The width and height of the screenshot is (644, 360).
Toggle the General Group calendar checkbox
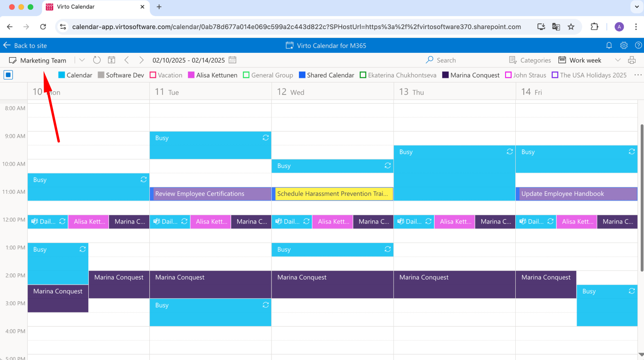246,75
